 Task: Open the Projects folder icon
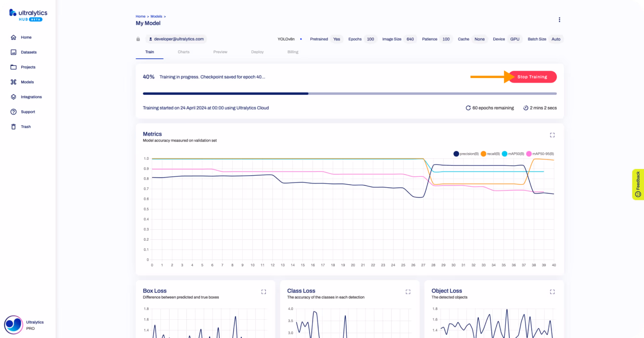point(13,67)
